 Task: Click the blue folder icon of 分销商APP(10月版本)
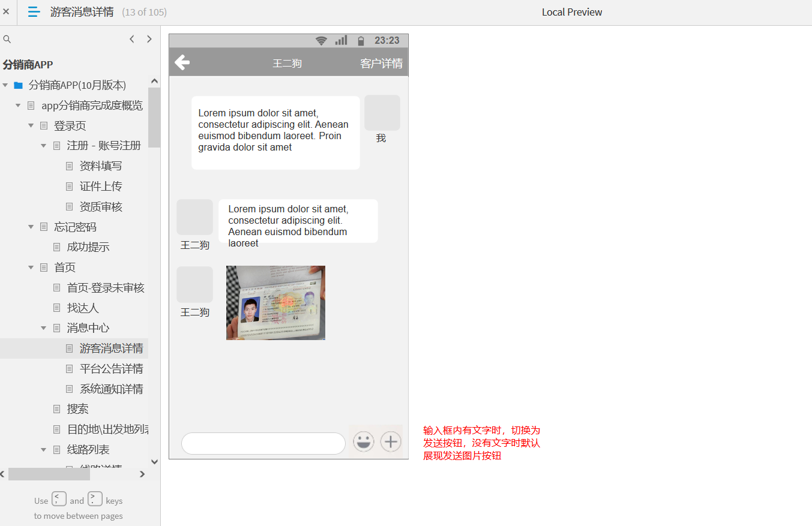point(18,85)
